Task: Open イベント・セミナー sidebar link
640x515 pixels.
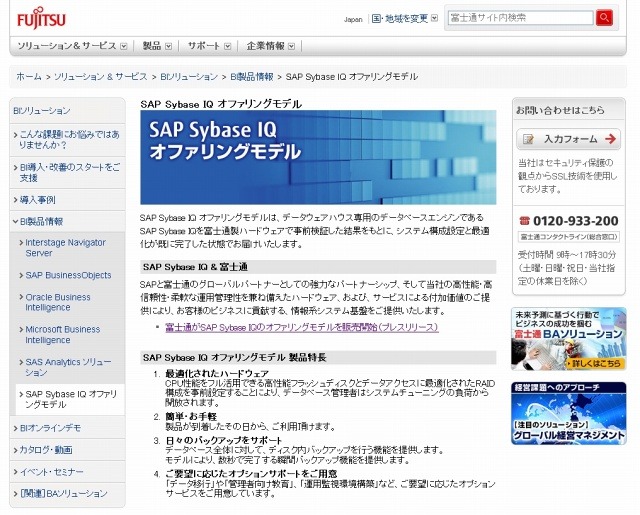Action: click(x=51, y=472)
